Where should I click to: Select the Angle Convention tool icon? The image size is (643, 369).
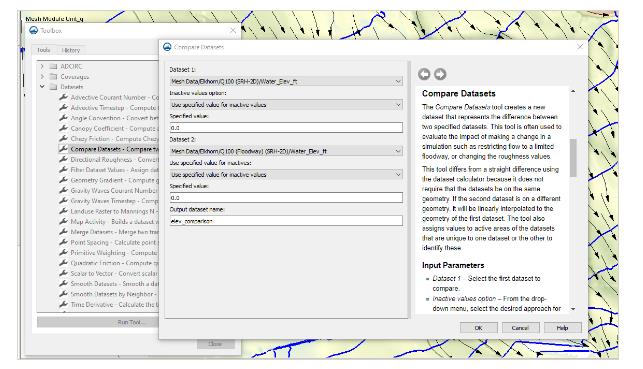click(x=63, y=118)
